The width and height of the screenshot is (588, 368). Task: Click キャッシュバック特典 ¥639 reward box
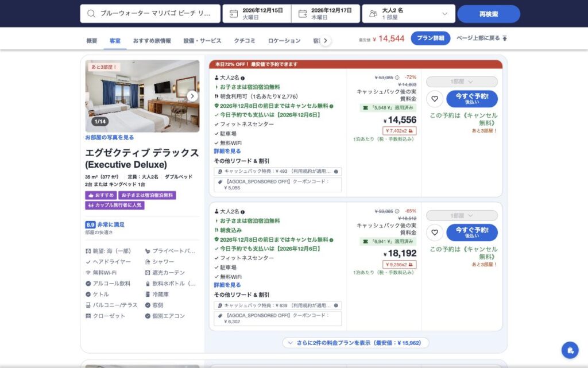coord(277,305)
